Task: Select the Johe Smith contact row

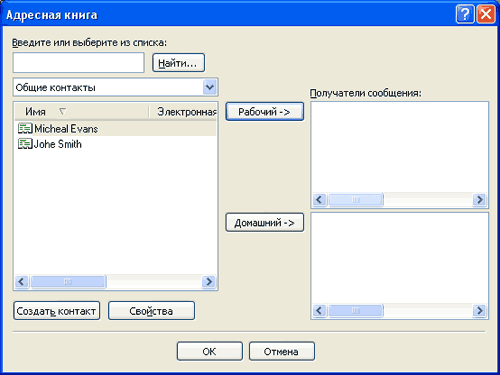Action: click(116, 144)
